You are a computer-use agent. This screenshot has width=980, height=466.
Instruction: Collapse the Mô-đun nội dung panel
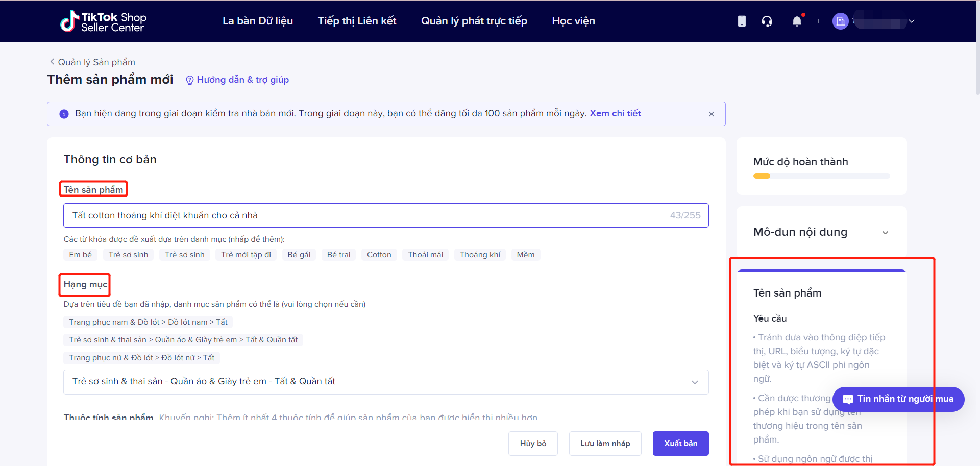(886, 232)
